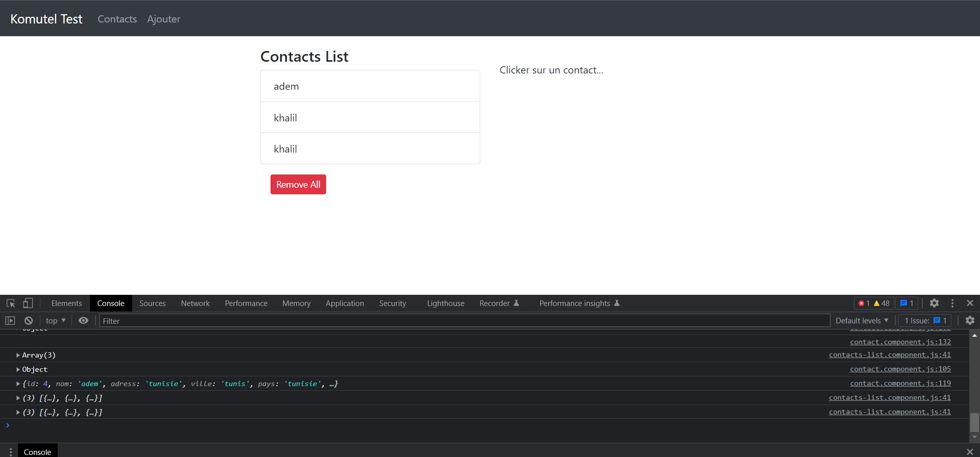
Task: Open the drawer's more tools dots menu
Action: (10, 452)
